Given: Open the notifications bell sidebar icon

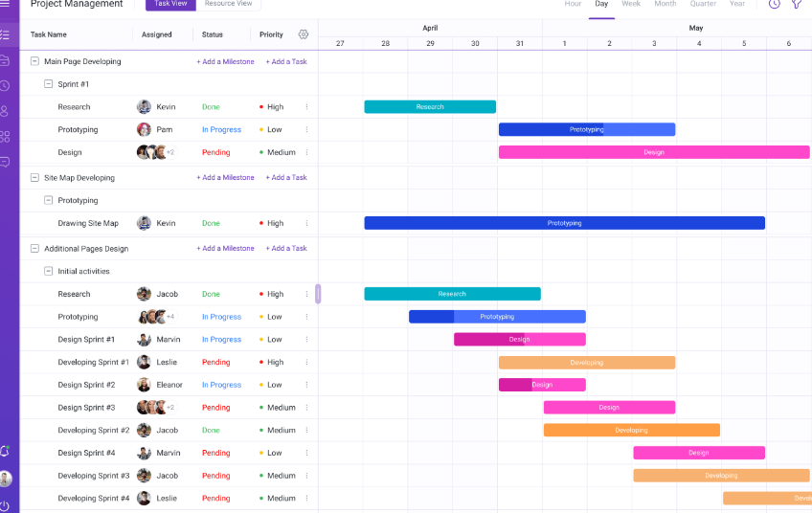Looking at the screenshot, I should [5, 451].
